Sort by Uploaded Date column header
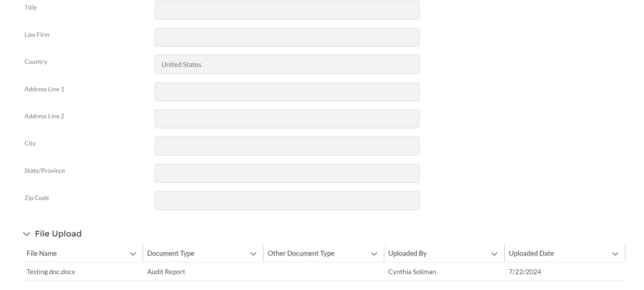Screen dimensions: 644x290 click(x=531, y=253)
